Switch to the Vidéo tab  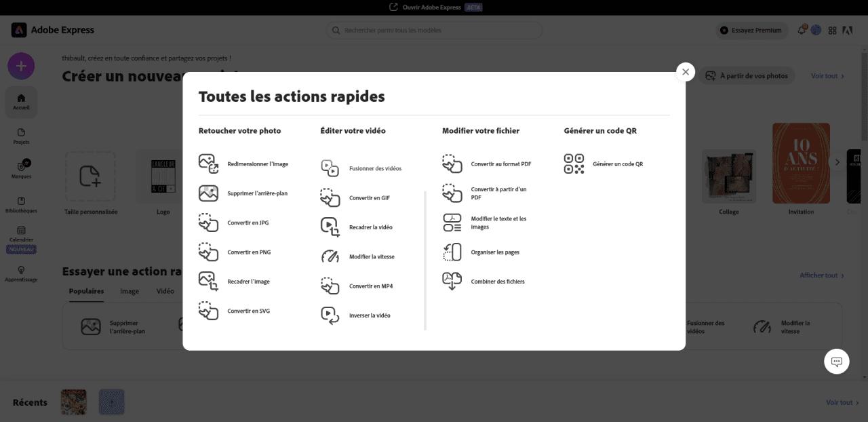tap(163, 291)
